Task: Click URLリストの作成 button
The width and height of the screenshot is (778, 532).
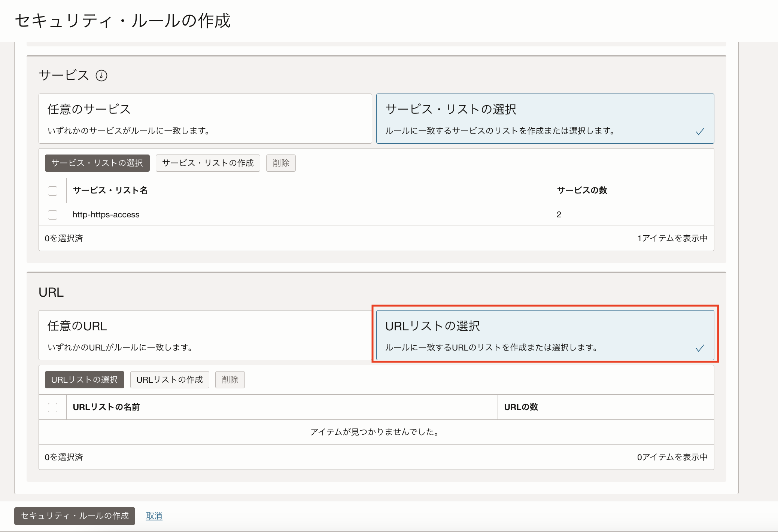Action: tap(170, 380)
